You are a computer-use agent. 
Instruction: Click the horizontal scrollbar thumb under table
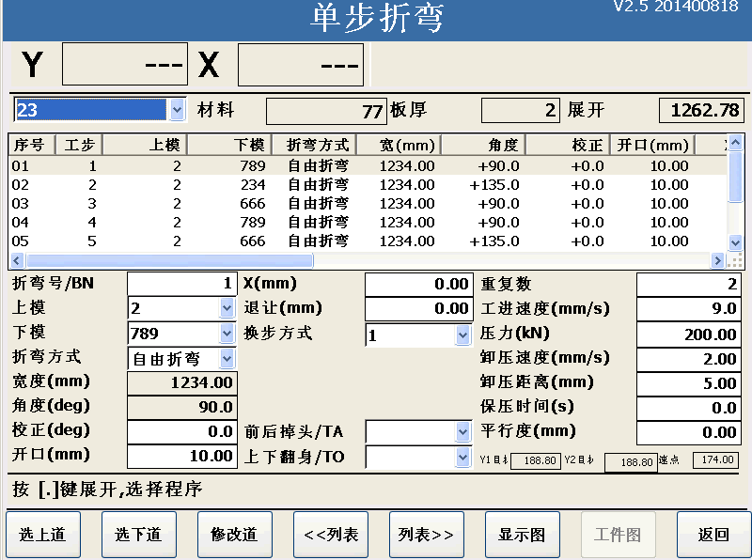[x=170, y=260]
